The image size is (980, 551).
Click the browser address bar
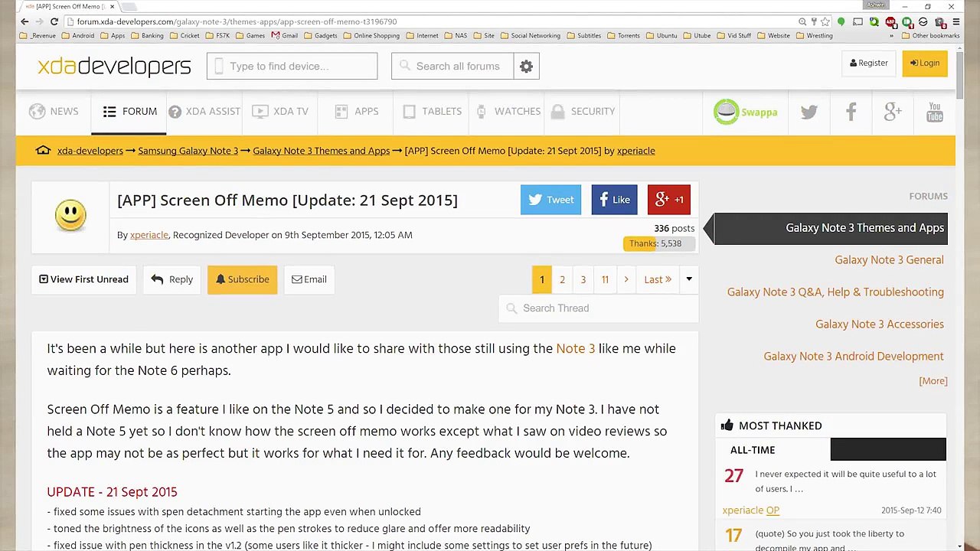433,21
